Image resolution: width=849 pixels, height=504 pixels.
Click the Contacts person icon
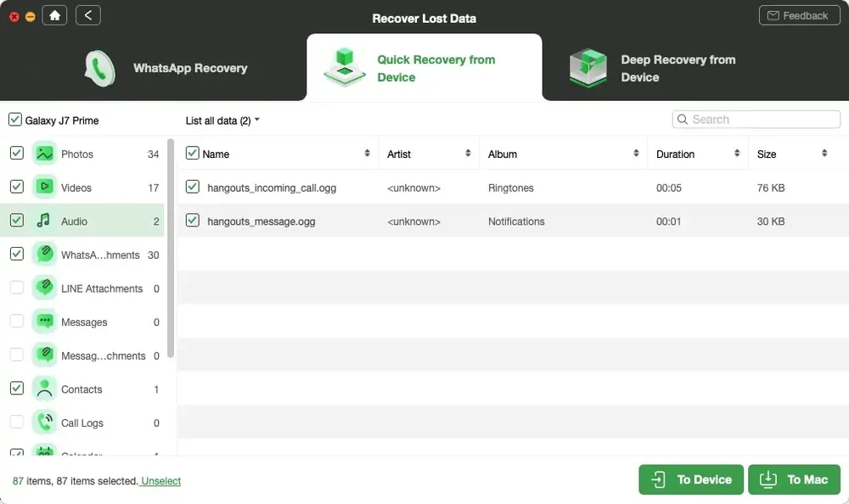[44, 389]
